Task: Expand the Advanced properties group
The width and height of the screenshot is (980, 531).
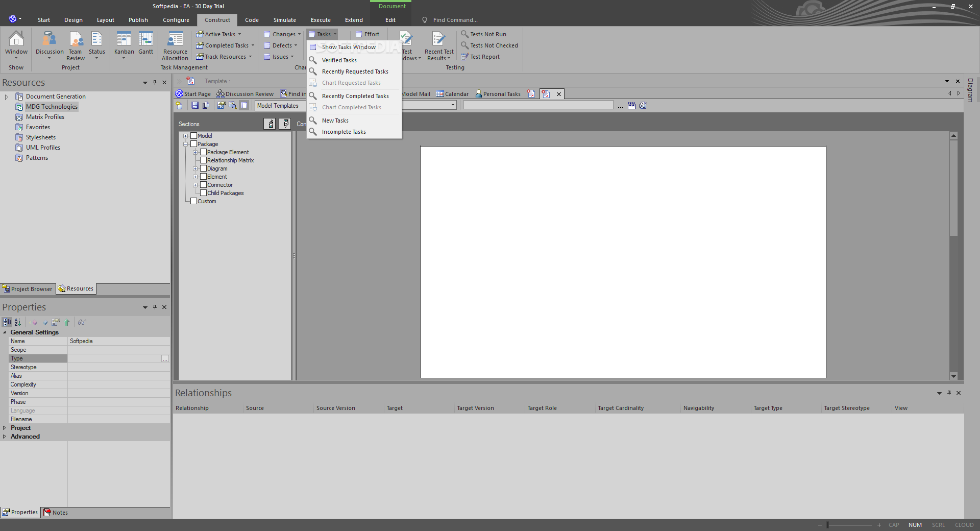Action: point(5,437)
